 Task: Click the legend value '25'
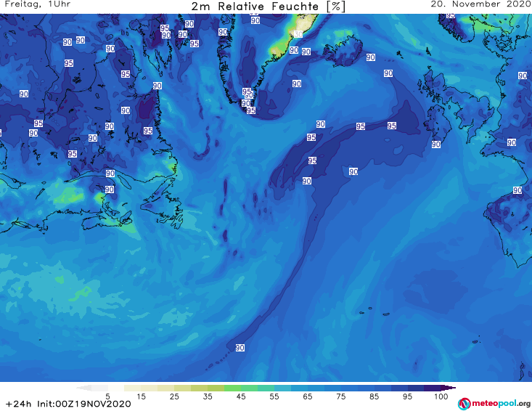click(174, 396)
